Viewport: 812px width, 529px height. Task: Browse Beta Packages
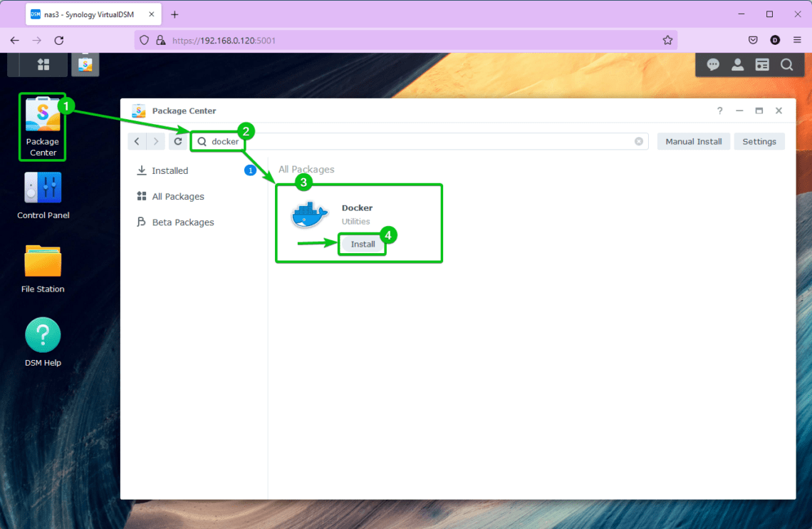[x=181, y=222]
